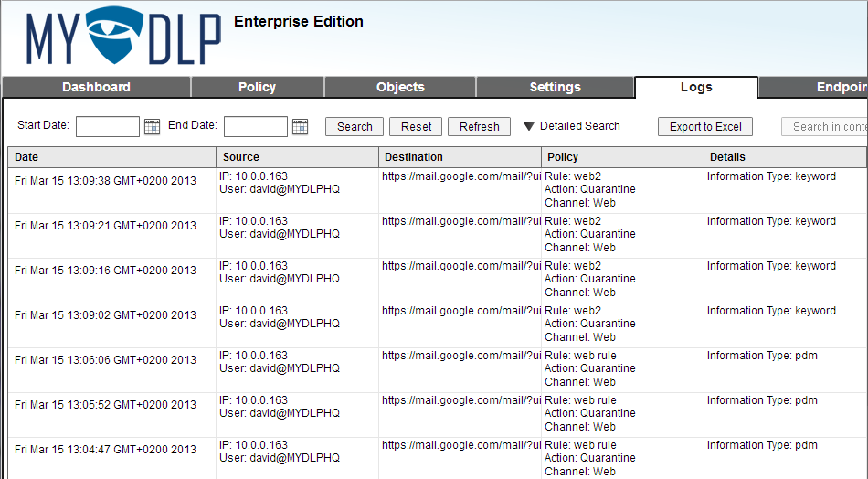
Task: Select the 13:09:38 log entry row
Action: [438, 190]
